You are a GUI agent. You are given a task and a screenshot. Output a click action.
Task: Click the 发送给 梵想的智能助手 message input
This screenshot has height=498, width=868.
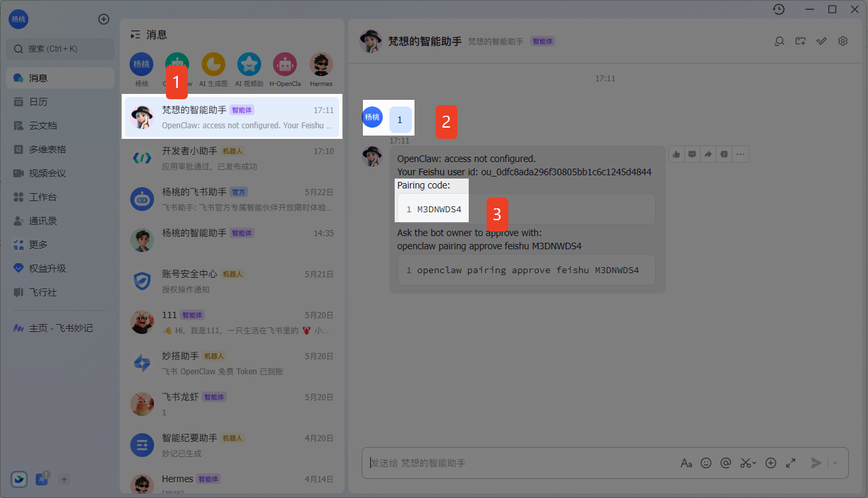(522, 463)
